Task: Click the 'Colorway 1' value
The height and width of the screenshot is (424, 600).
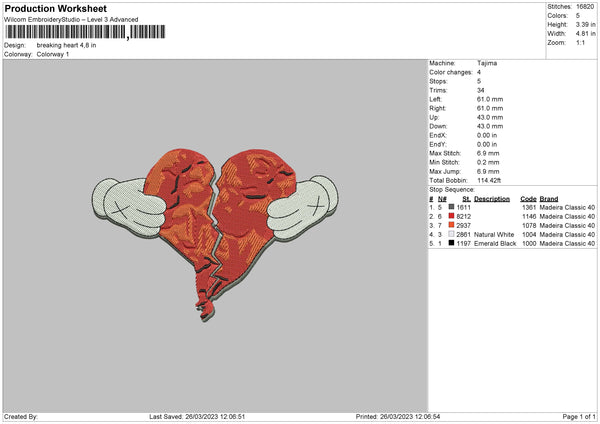Action: [53, 54]
